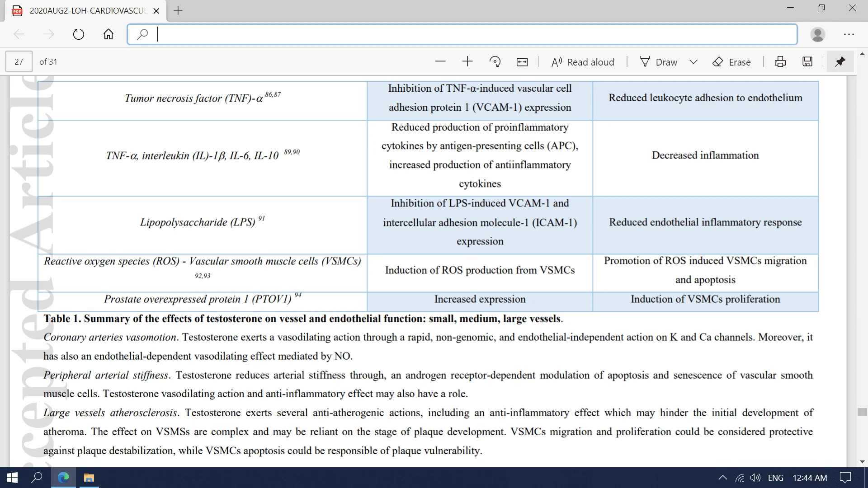This screenshot has width=868, height=488.
Task: Zoom in the PDF
Action: 467,61
